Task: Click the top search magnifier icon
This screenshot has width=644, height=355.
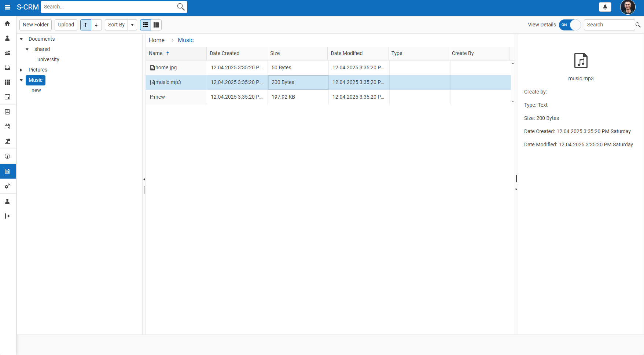Action: [x=181, y=7]
